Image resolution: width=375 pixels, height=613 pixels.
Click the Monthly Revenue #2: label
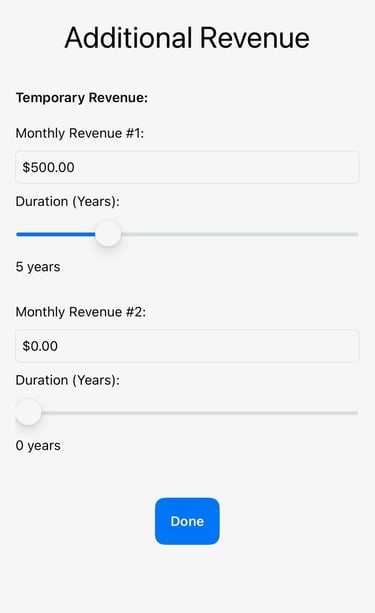(81, 312)
